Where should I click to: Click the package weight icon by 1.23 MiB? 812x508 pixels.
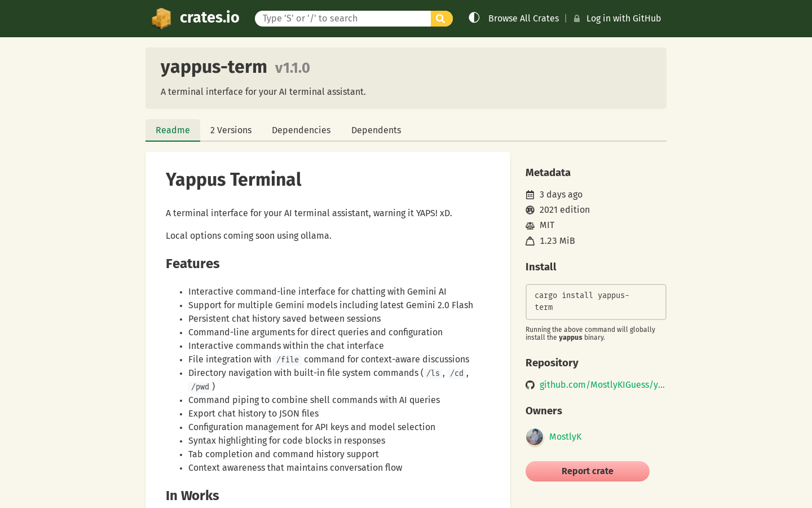tap(530, 241)
